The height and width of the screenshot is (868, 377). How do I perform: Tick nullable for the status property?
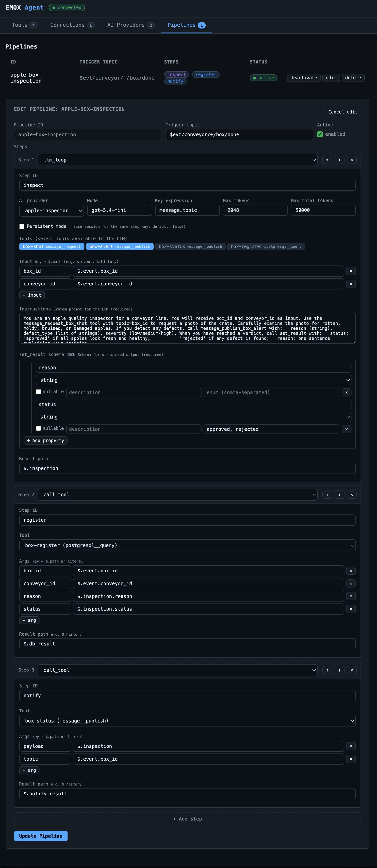pyautogui.click(x=38, y=428)
